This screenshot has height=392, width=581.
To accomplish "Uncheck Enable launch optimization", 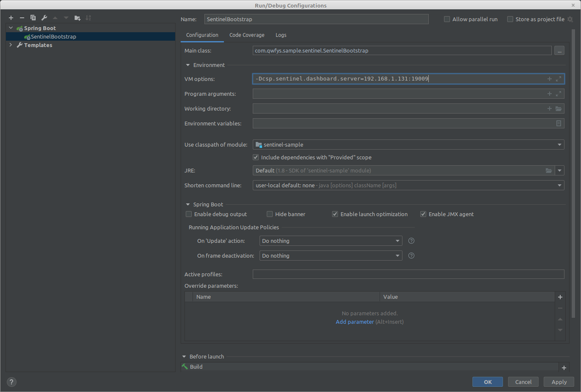I will (x=335, y=214).
